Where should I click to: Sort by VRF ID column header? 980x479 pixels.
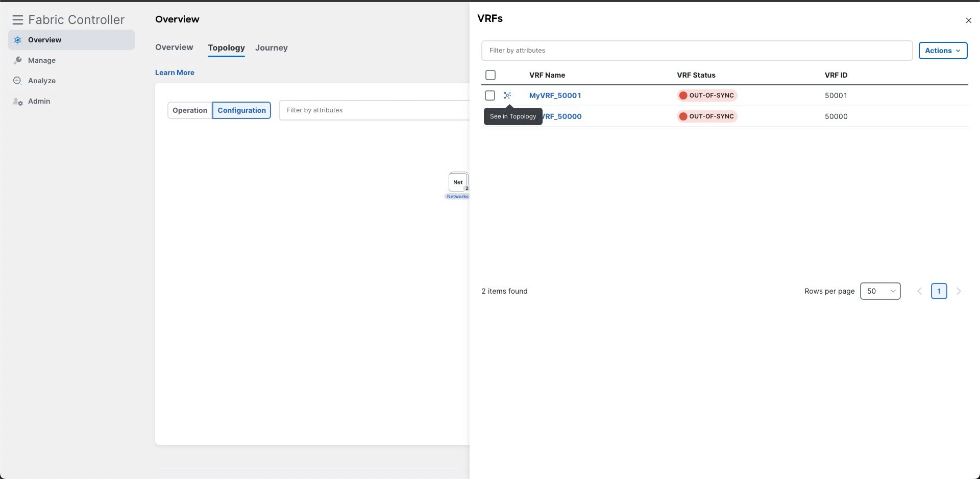tap(836, 75)
